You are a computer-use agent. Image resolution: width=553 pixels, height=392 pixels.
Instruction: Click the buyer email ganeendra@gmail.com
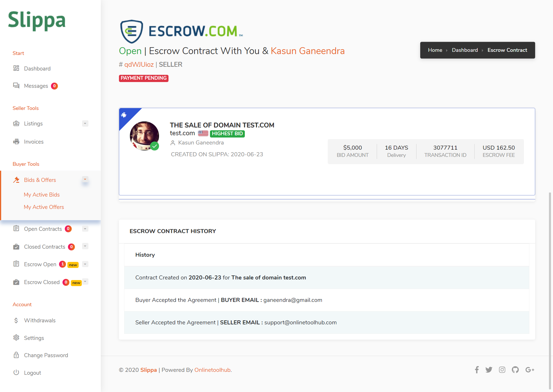[293, 300]
